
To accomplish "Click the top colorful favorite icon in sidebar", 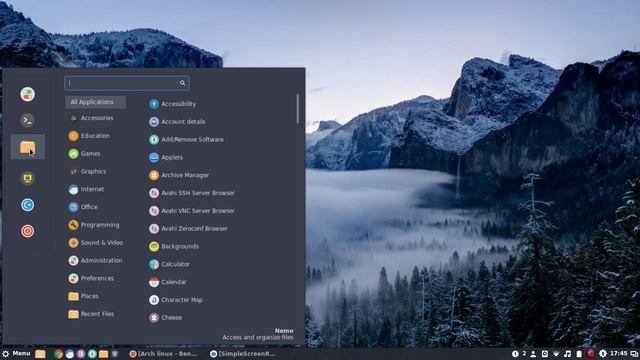I will [x=27, y=94].
